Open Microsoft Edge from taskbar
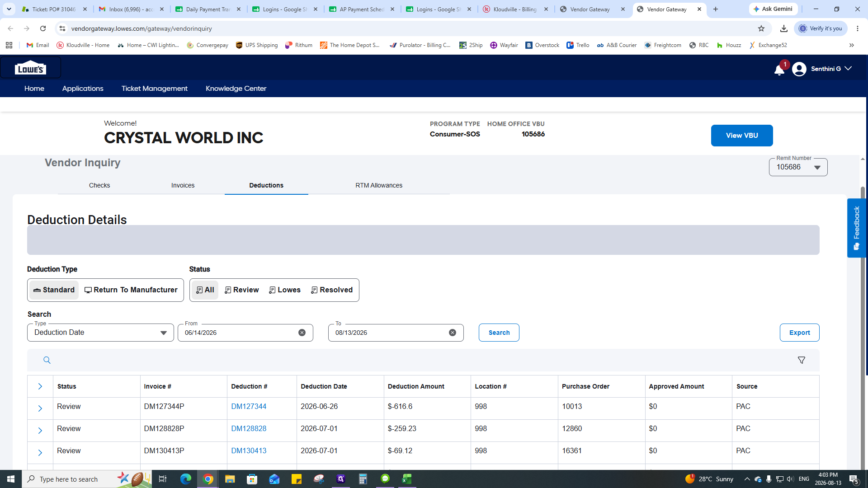This screenshot has width=868, height=488. click(186, 479)
